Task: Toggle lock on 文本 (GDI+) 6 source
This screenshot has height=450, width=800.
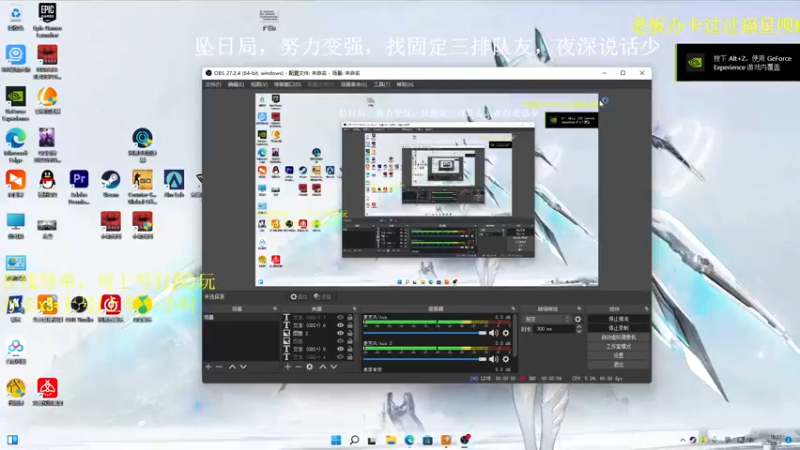Action: (350, 325)
